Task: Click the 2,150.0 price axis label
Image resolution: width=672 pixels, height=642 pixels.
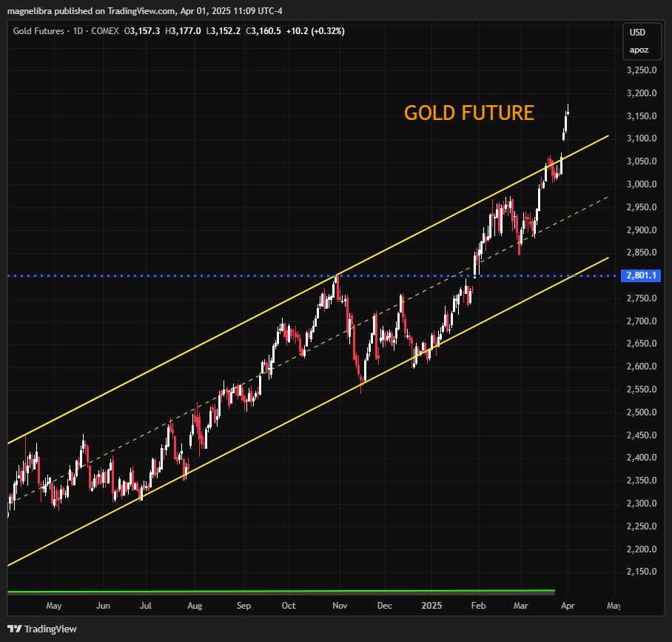Action: [642, 571]
